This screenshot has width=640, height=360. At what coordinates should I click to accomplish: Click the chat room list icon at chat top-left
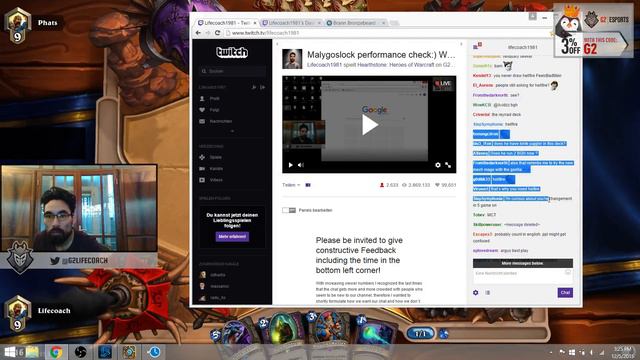click(477, 46)
